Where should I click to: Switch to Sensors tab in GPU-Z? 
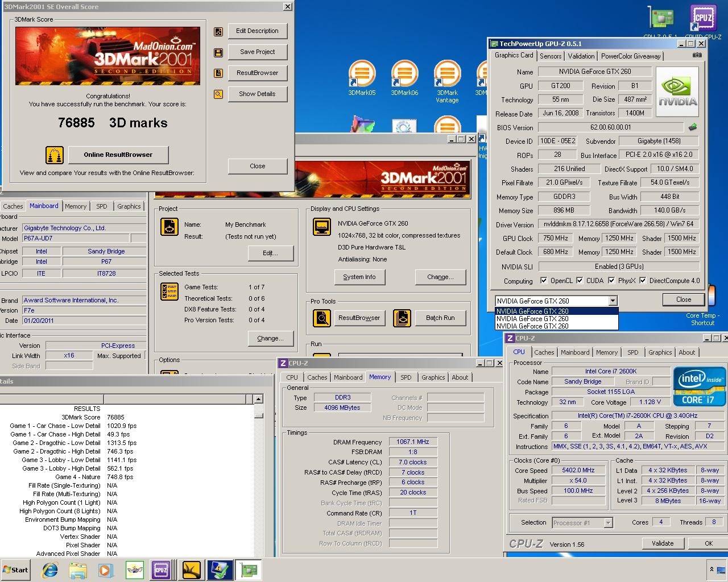[551, 56]
